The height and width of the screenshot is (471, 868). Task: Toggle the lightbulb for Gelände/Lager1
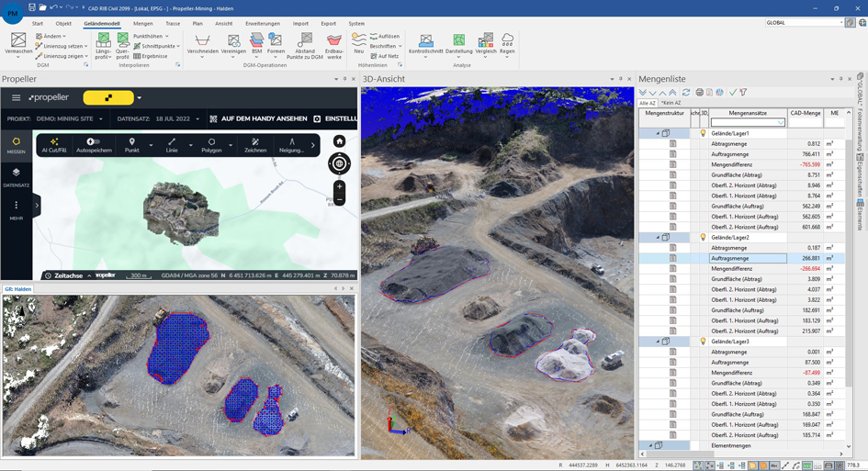703,133
